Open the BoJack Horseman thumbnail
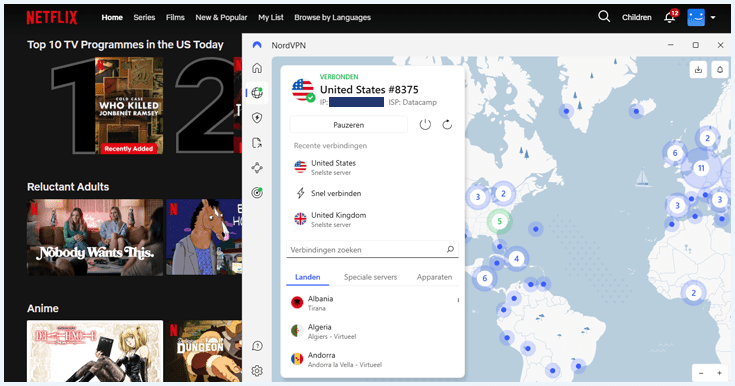735x386 pixels. point(204,237)
